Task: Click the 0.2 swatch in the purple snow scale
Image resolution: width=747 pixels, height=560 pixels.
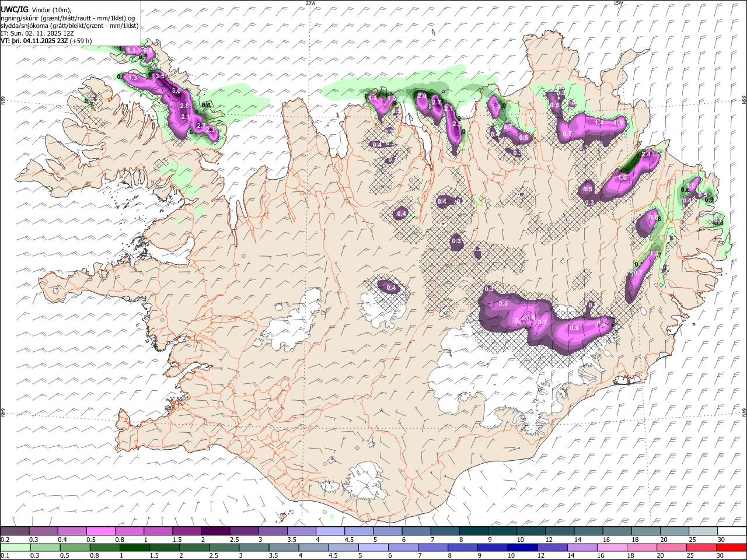Action: point(15,531)
